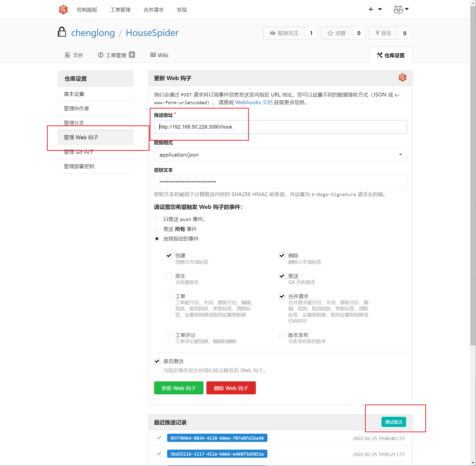Click the 派生 fork button
This screenshot has height=466, width=476.
(383, 33)
